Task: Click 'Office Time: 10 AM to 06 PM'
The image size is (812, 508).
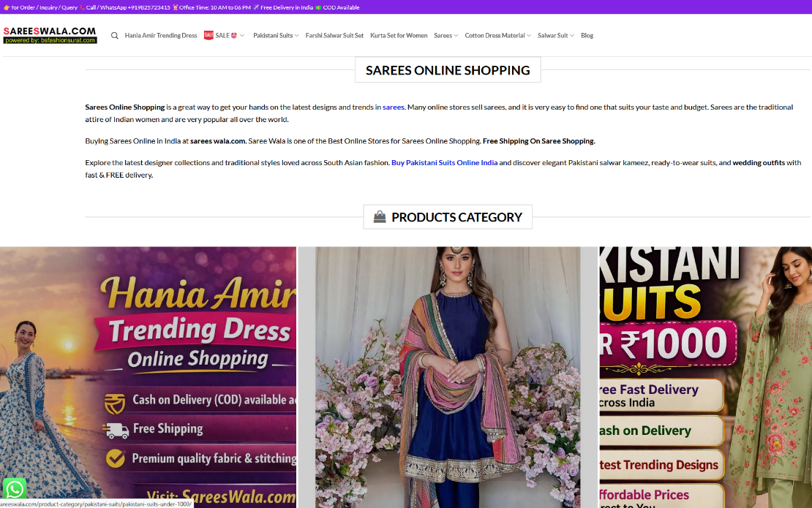Action: (215, 7)
